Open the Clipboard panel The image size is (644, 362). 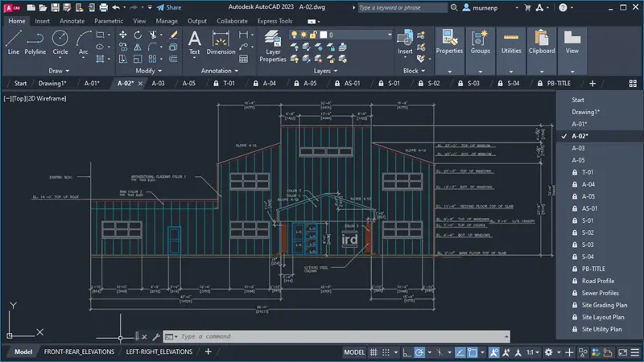pyautogui.click(x=542, y=42)
